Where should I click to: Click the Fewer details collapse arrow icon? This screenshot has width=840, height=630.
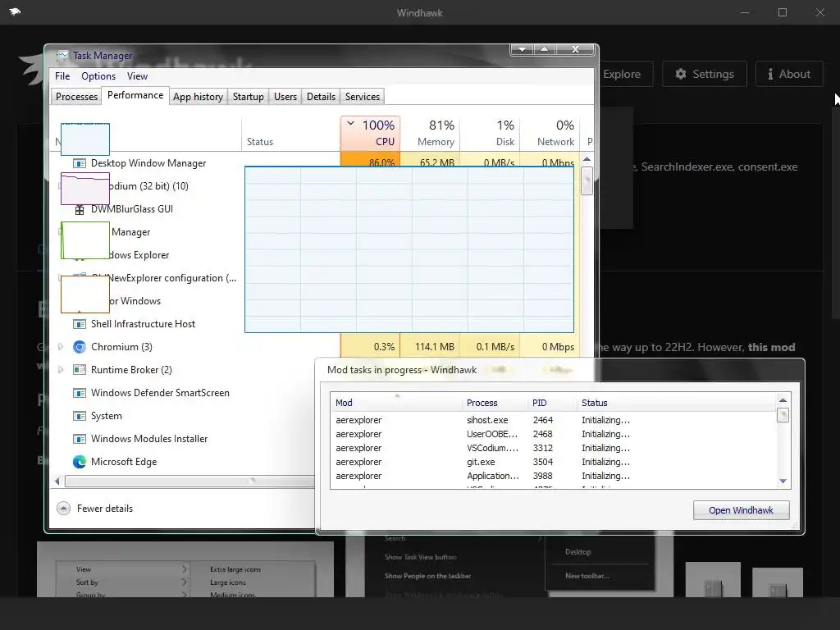63,509
